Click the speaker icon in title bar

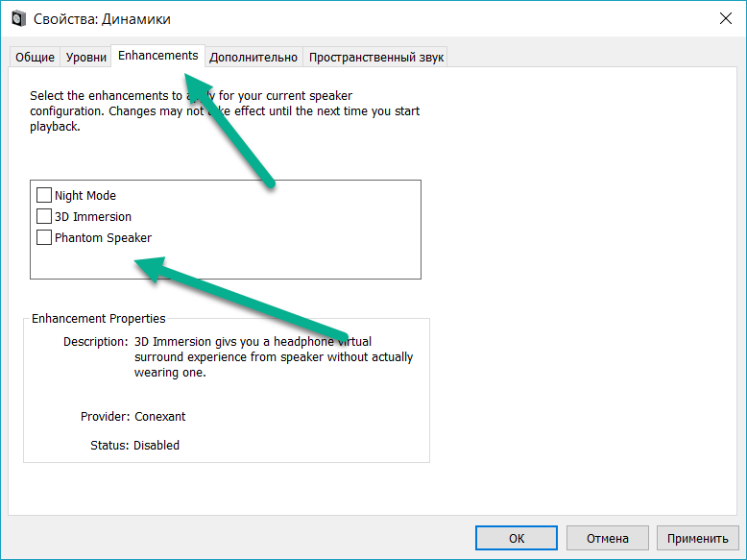pos(18,18)
